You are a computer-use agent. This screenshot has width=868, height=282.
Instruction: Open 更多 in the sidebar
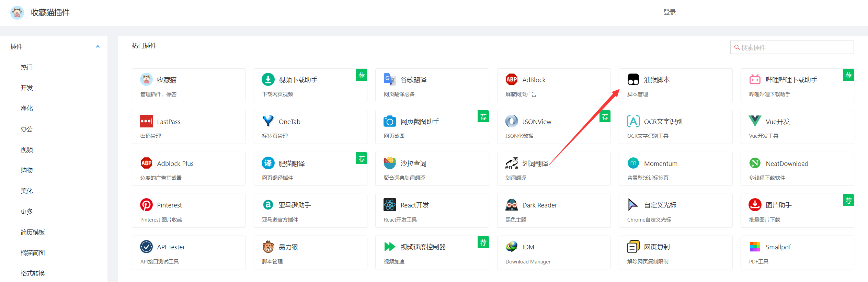[27, 212]
